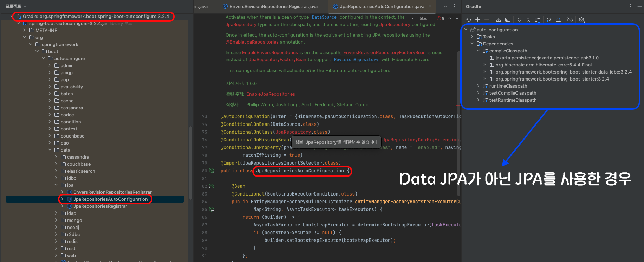Click the gutter icon on line 85

point(212,209)
